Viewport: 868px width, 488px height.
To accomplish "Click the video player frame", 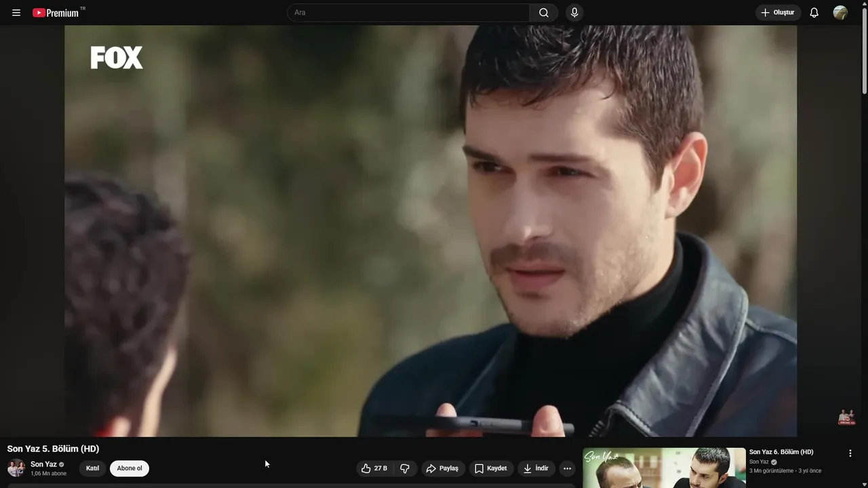I will (x=431, y=231).
